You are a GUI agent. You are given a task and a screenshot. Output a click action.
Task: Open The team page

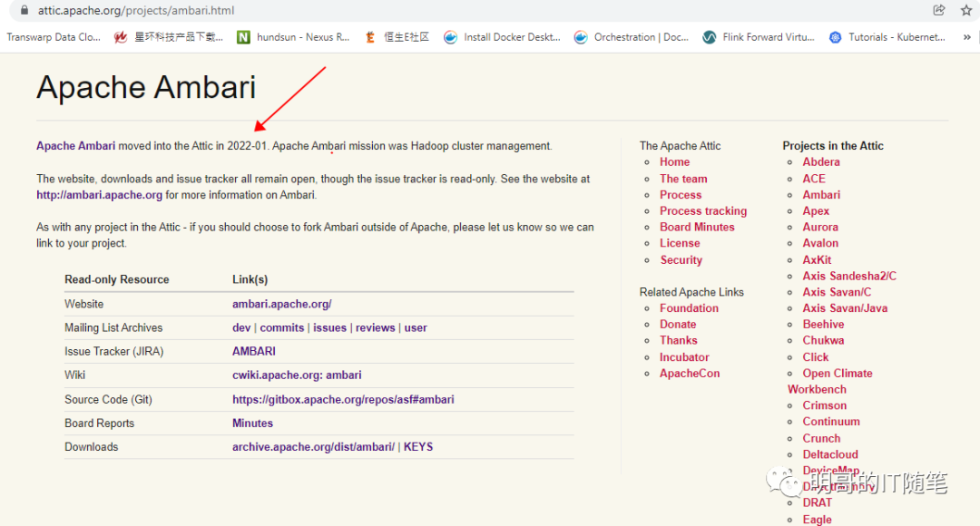[683, 179]
